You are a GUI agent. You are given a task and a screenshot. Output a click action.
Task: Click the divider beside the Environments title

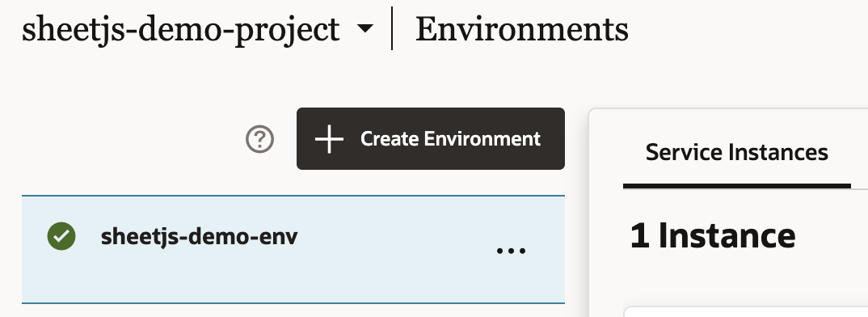(392, 28)
